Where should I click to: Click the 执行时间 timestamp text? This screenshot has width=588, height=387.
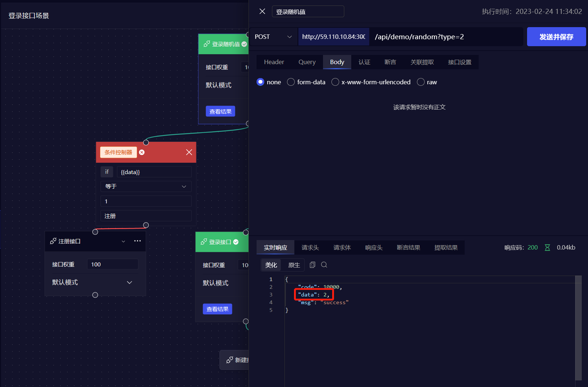pyautogui.click(x=532, y=11)
